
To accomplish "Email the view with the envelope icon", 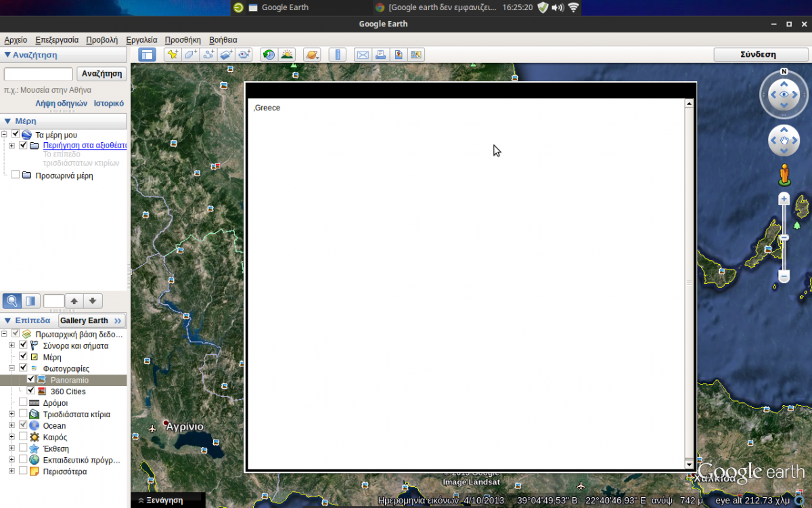I will 363,55.
